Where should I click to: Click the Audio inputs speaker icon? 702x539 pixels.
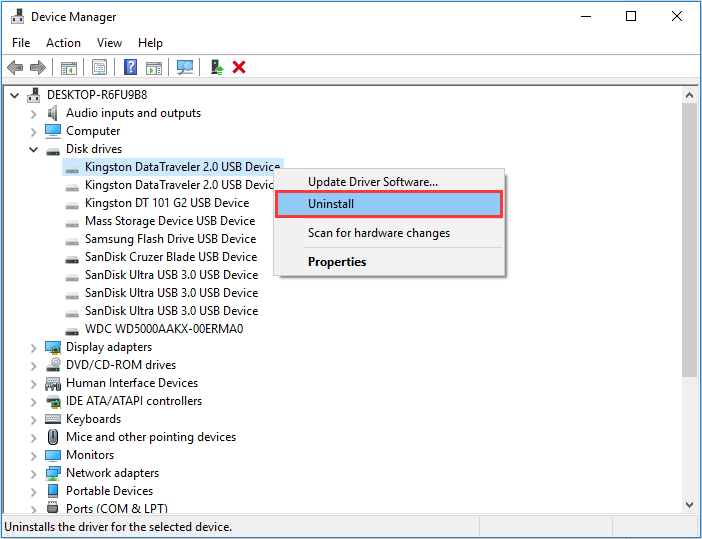tap(53, 113)
